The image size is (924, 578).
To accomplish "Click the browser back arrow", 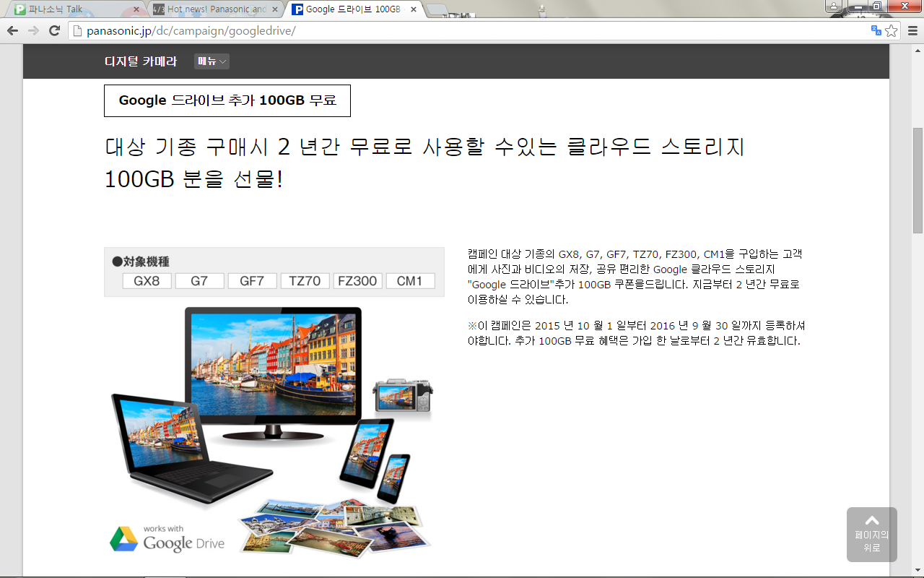I will pyautogui.click(x=12, y=30).
